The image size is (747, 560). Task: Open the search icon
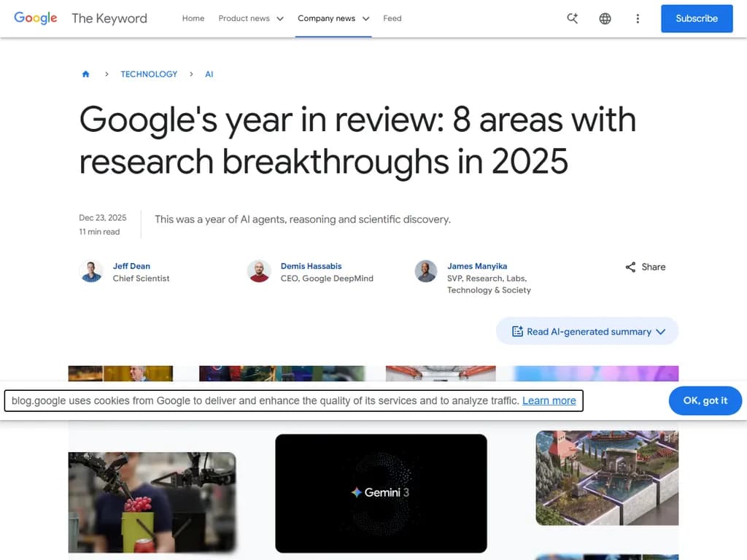point(572,18)
